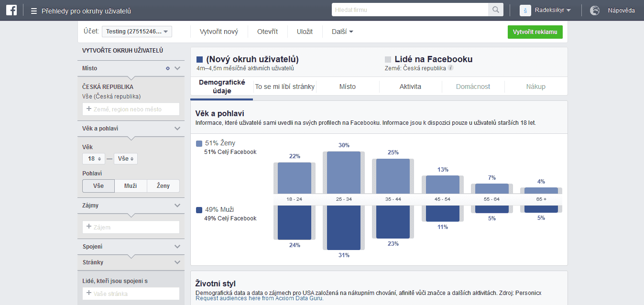
Task: Open the Testing account dropdown
Action: pyautogui.click(x=137, y=32)
